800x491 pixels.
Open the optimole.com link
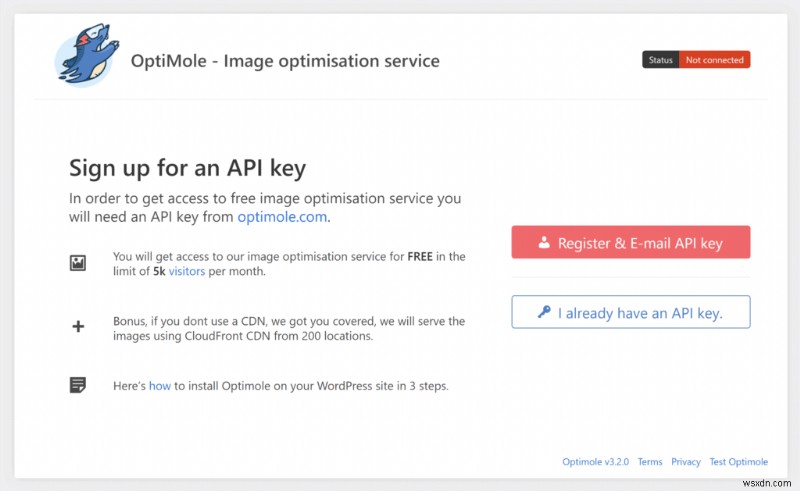click(282, 216)
